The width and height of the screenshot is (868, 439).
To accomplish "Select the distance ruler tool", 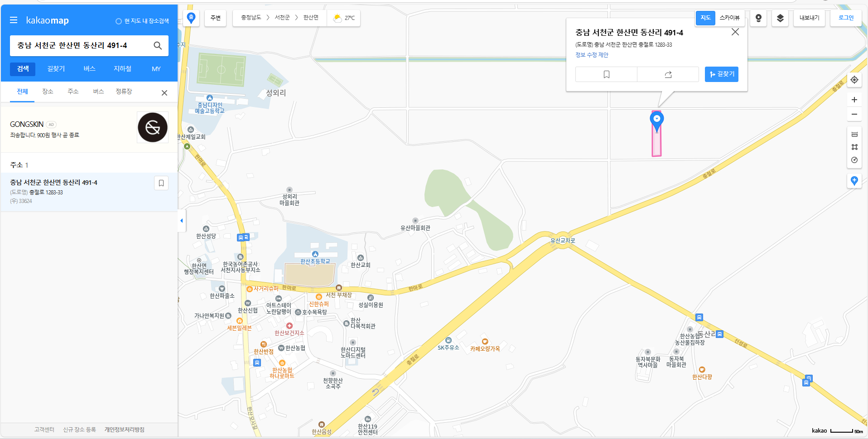I will click(x=854, y=134).
